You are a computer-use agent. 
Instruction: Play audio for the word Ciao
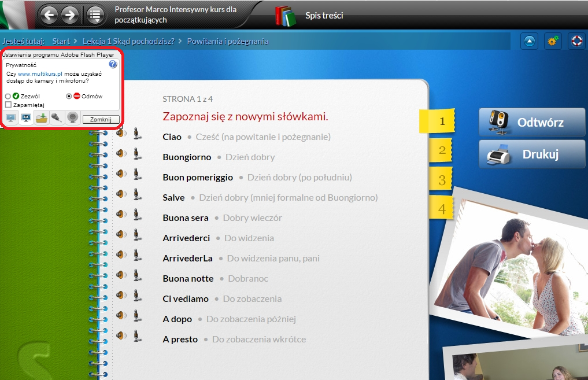point(121,134)
